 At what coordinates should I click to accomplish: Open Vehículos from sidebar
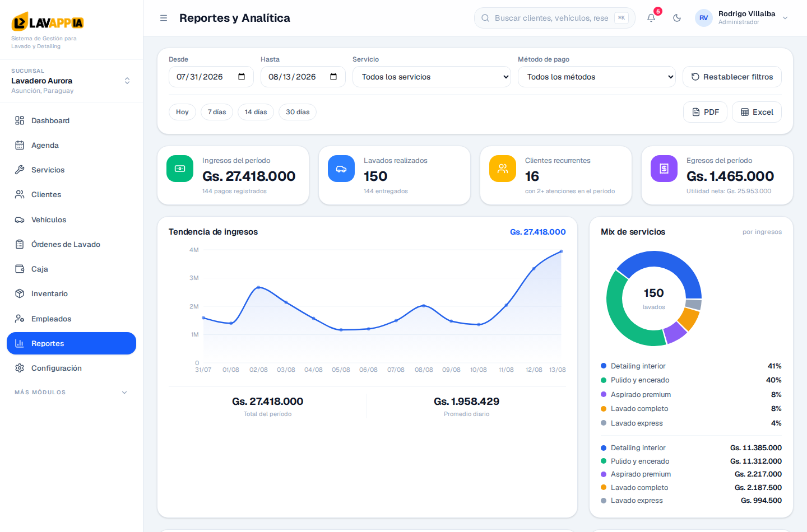(x=71, y=220)
